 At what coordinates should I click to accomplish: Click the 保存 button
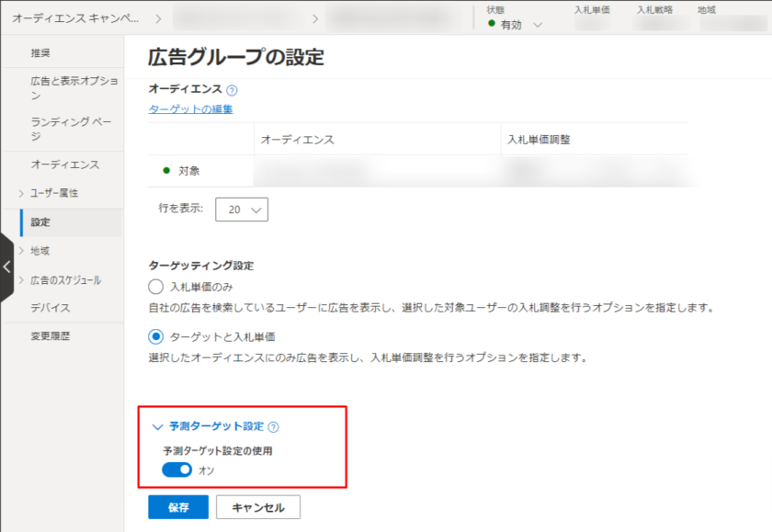tap(178, 507)
